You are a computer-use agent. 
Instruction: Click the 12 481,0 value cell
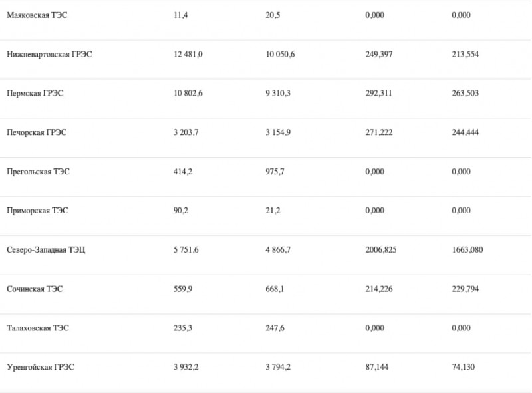coord(188,55)
